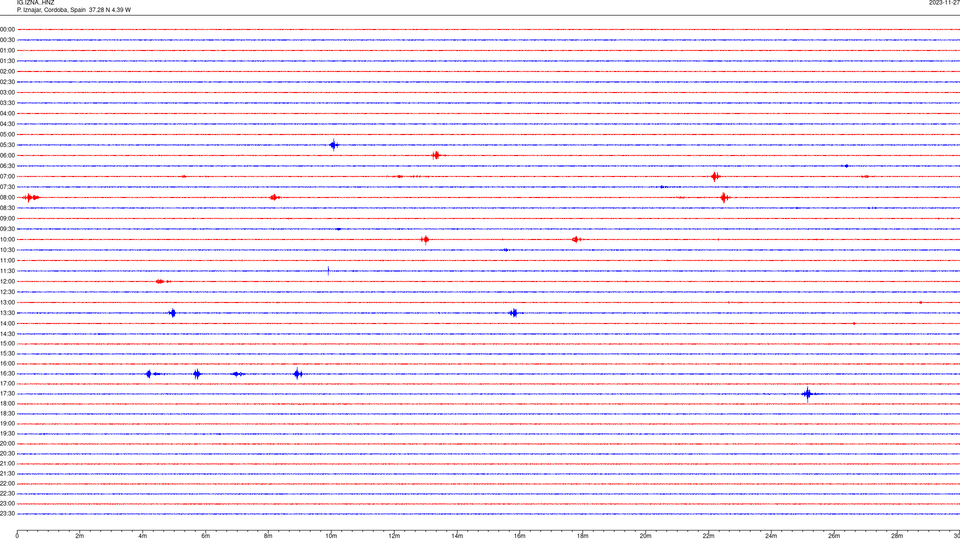Click the 'P. Iznajar, Cordoba, Spain' location text
Screen dimensions: 960x540
[51, 10]
